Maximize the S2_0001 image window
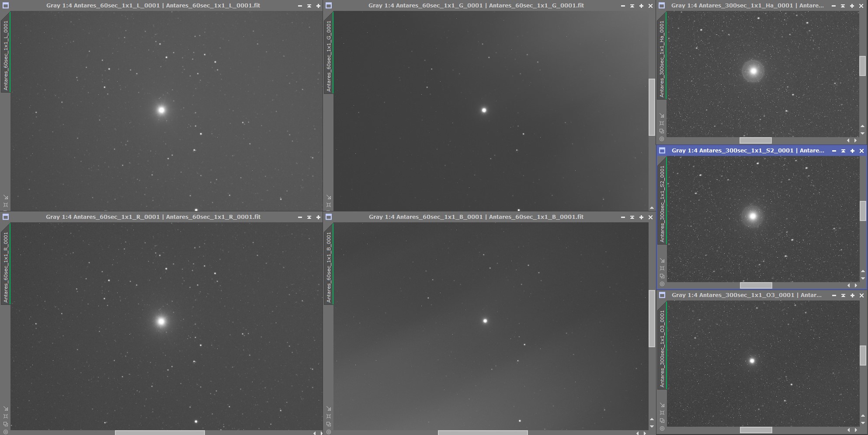This screenshot has width=868, height=435. [x=852, y=151]
